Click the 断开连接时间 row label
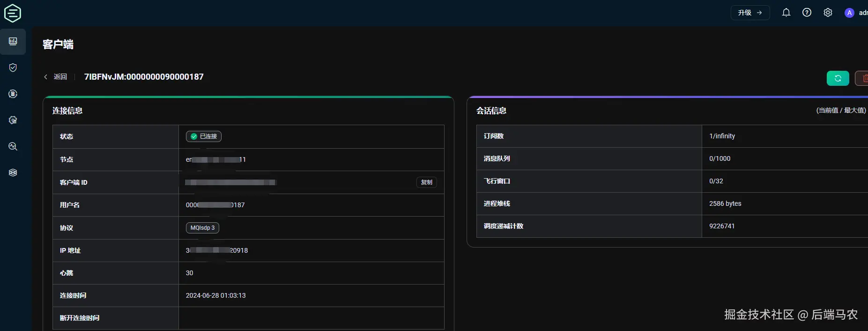This screenshot has width=868, height=331. tap(80, 318)
